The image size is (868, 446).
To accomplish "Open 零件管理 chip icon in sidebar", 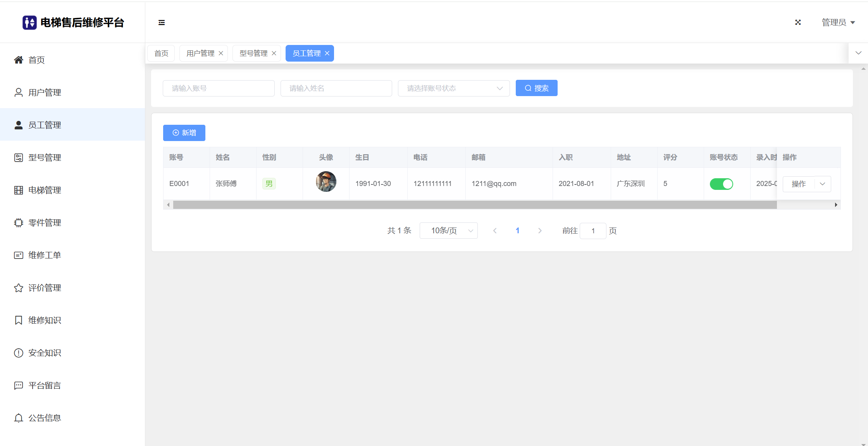I will (x=19, y=223).
